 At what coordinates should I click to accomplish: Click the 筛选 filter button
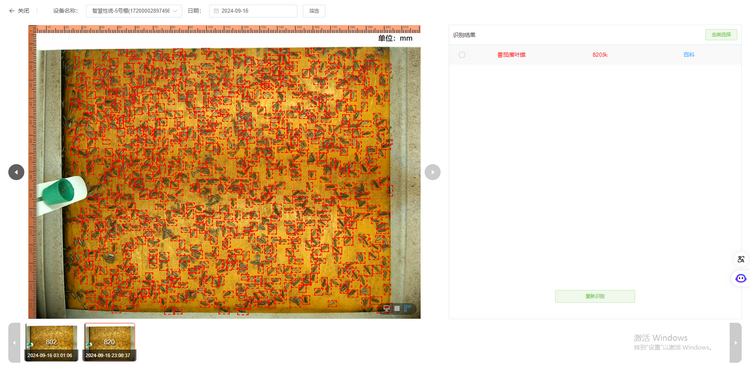314,11
